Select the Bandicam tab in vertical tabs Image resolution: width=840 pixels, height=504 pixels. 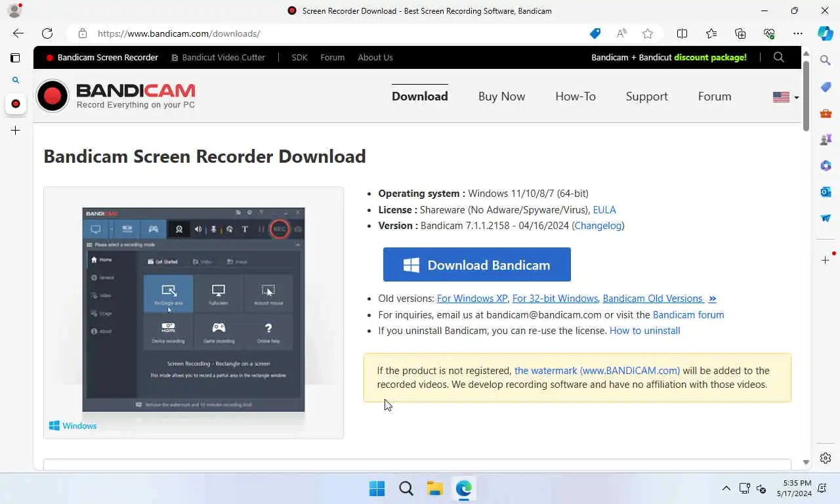[x=16, y=104]
